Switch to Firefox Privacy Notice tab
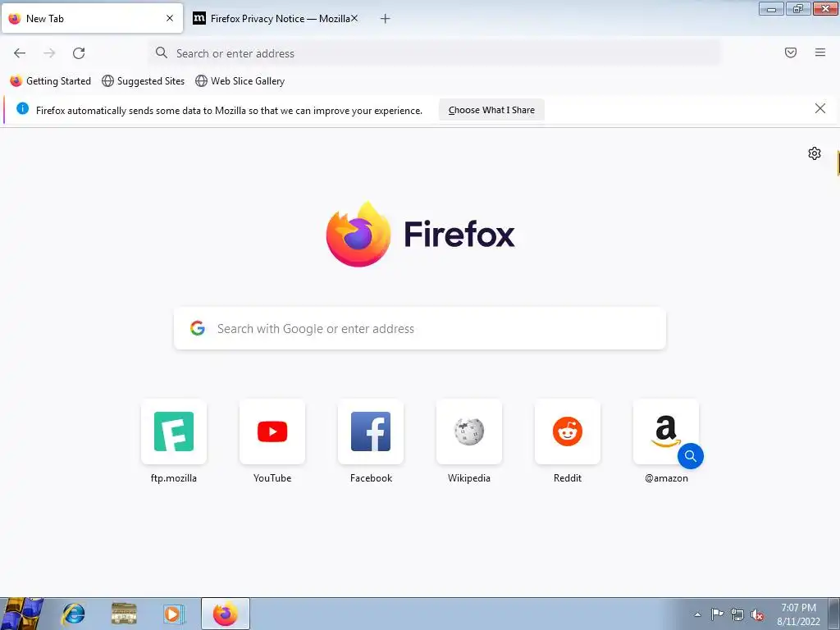840x630 pixels. tap(275, 19)
